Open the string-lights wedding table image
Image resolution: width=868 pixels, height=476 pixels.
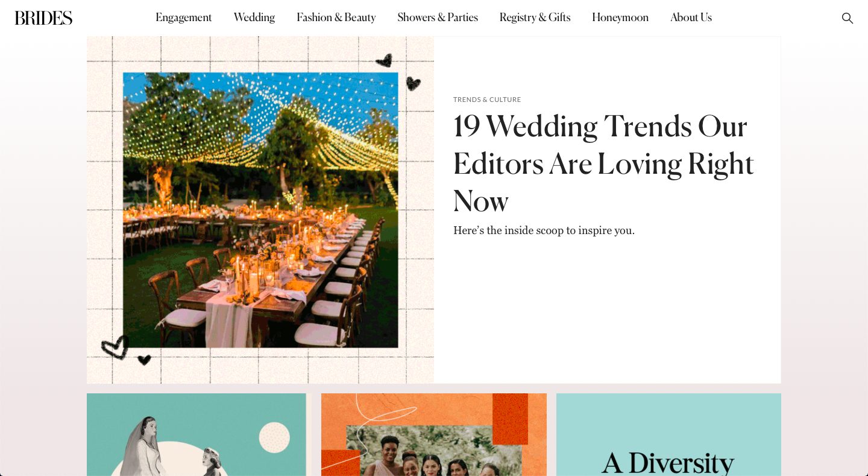click(260, 210)
